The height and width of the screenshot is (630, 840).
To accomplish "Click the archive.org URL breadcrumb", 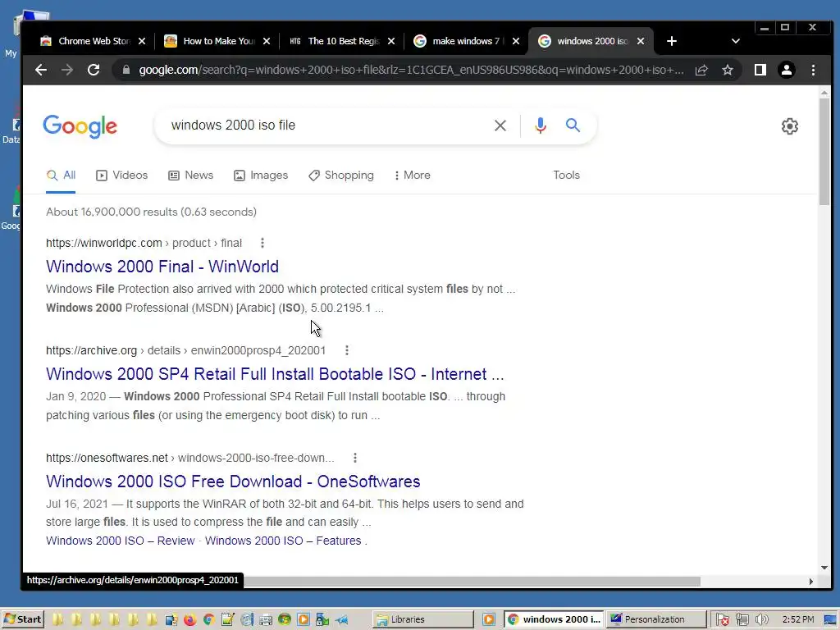I will (x=185, y=350).
